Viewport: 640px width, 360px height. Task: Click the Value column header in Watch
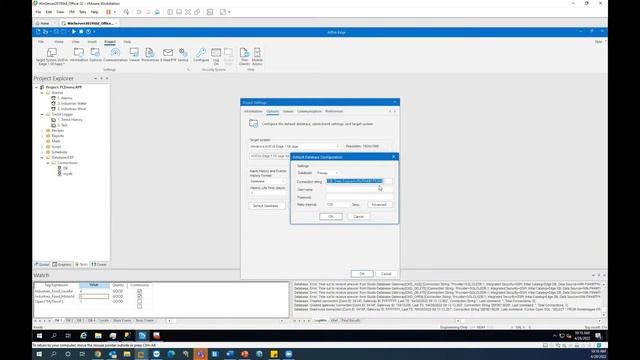click(94, 285)
